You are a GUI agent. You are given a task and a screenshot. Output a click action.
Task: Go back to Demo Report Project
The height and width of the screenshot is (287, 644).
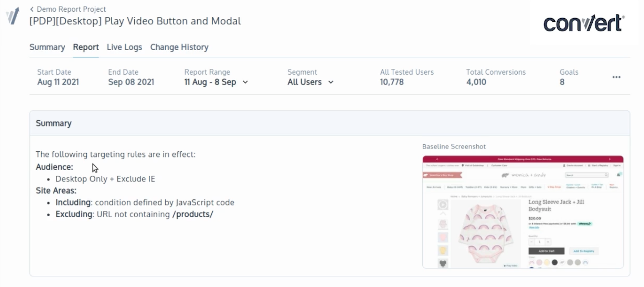pos(71,9)
